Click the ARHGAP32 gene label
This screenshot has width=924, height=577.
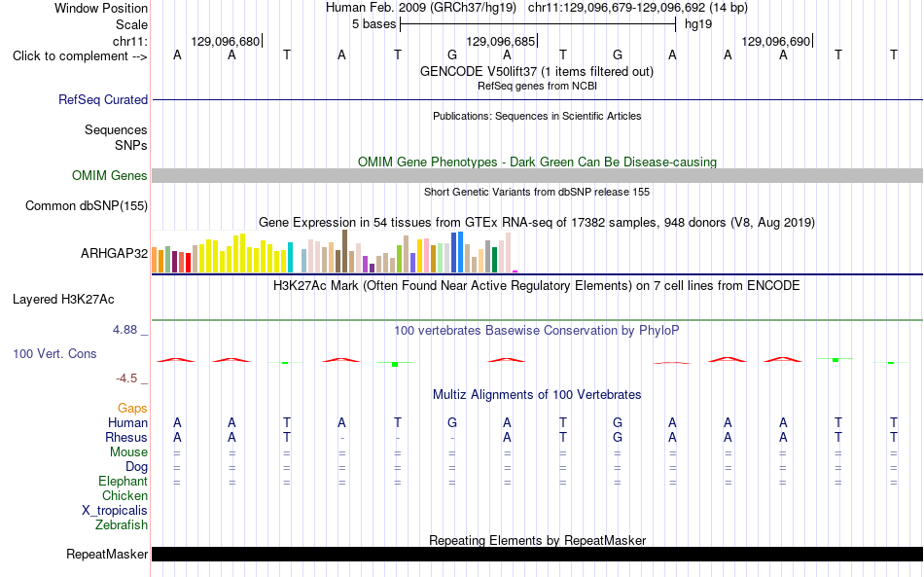click(x=115, y=253)
